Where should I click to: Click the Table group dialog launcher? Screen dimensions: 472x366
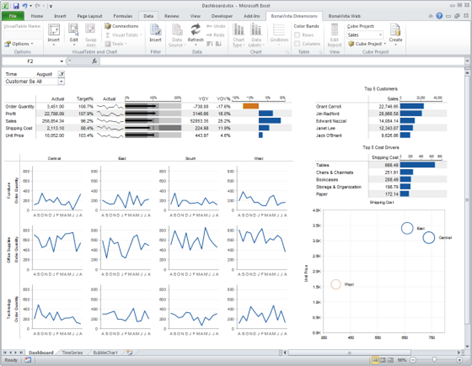tap(320, 52)
